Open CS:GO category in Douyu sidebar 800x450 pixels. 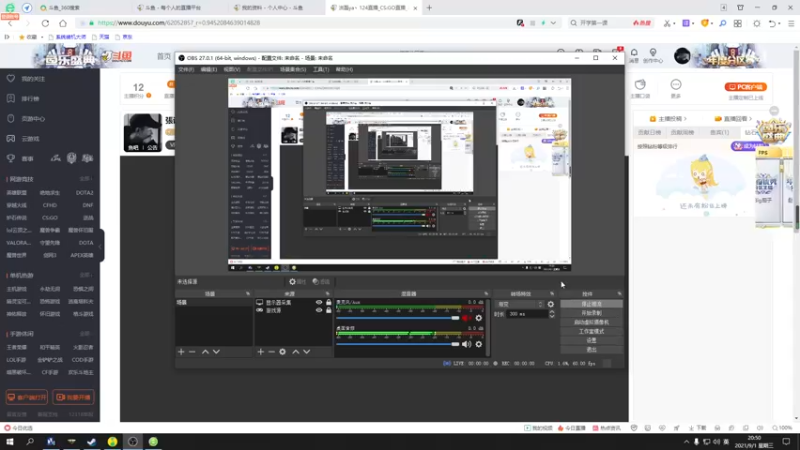coord(49,218)
